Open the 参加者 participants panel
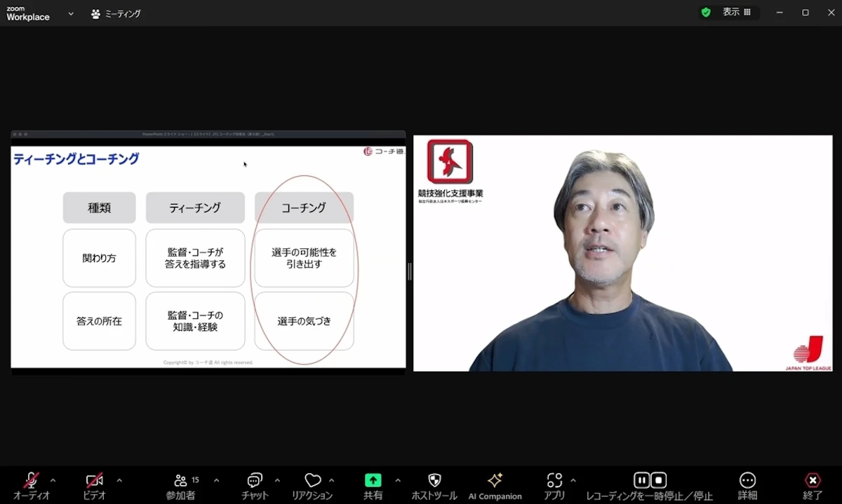The image size is (842, 504). [x=181, y=480]
